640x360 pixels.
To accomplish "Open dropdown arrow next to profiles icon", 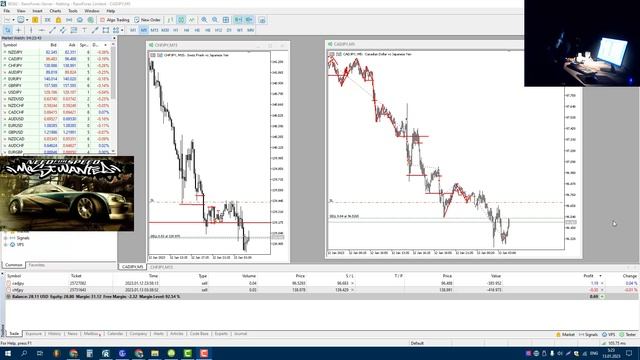I will (27, 20).
